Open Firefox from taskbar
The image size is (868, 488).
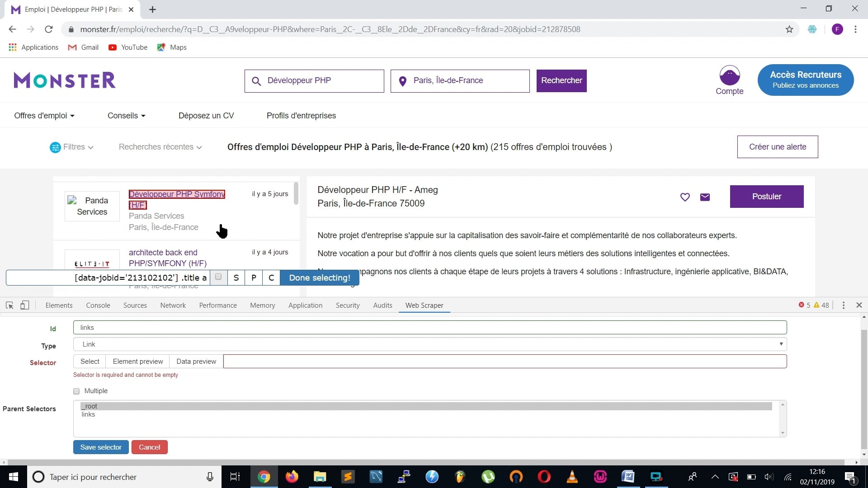point(292,477)
